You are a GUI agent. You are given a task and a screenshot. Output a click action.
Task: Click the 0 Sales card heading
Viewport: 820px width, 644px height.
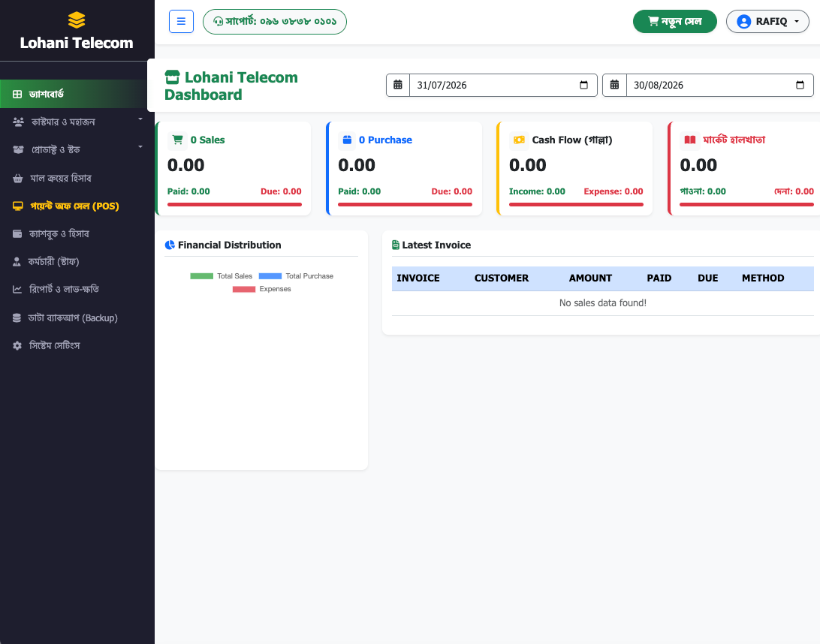pyautogui.click(x=207, y=140)
